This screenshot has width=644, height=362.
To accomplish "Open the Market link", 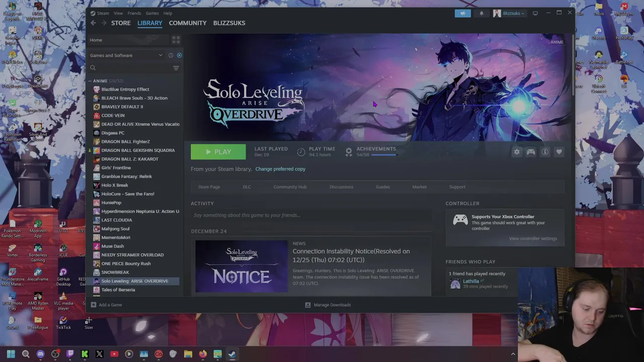I will pos(419,187).
